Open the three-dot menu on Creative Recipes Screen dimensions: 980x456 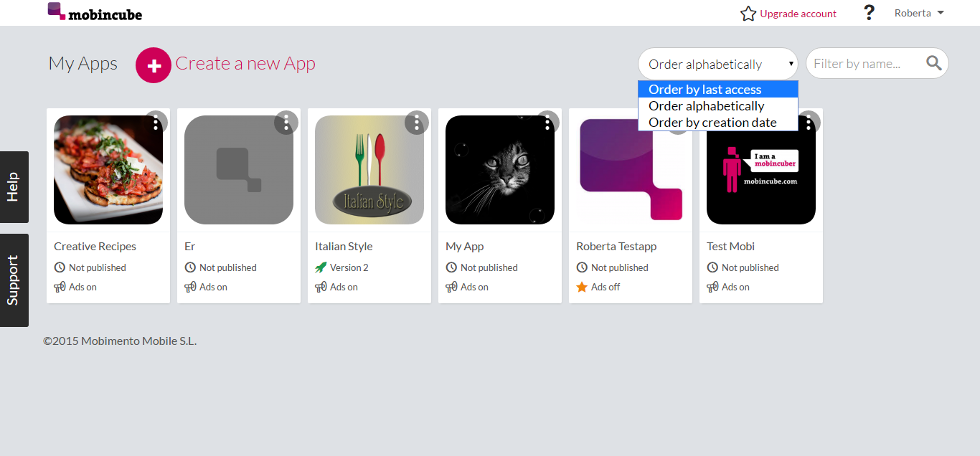[156, 123]
